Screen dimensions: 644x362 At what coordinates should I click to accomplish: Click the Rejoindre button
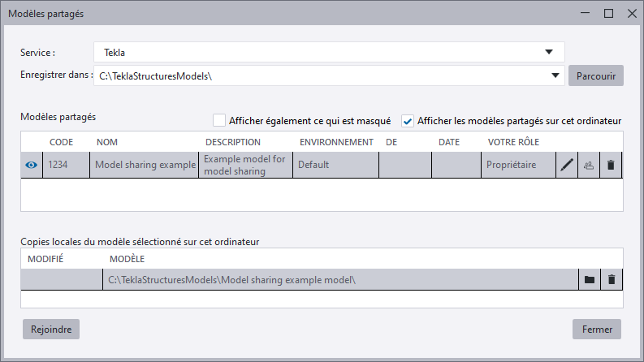coord(51,330)
